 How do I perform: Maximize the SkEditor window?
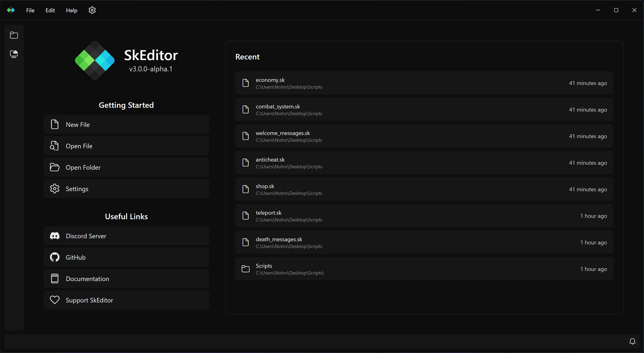click(616, 10)
